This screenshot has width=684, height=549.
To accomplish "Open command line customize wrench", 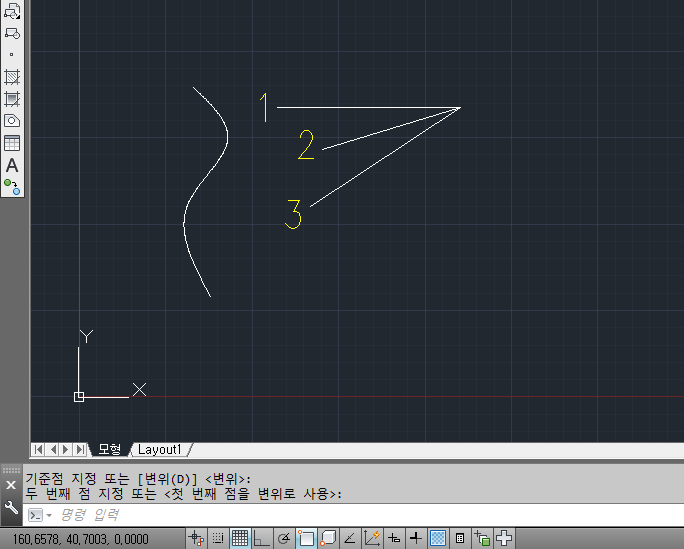I will click(11, 508).
